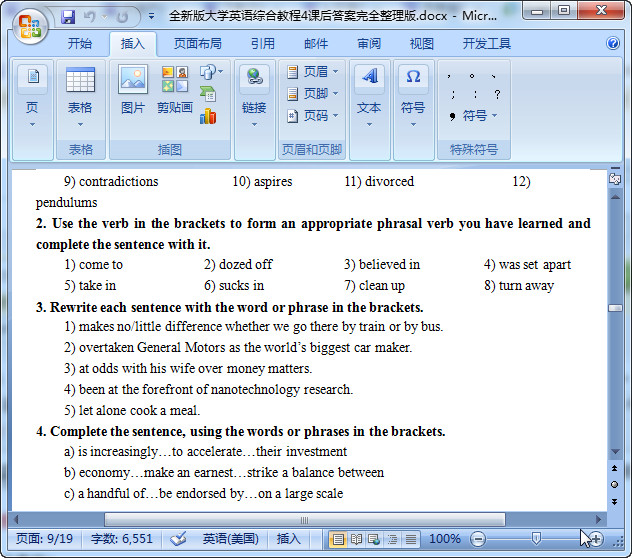This screenshot has height=558, width=632.
Task: Redo the last action
Action: [x=122, y=17]
